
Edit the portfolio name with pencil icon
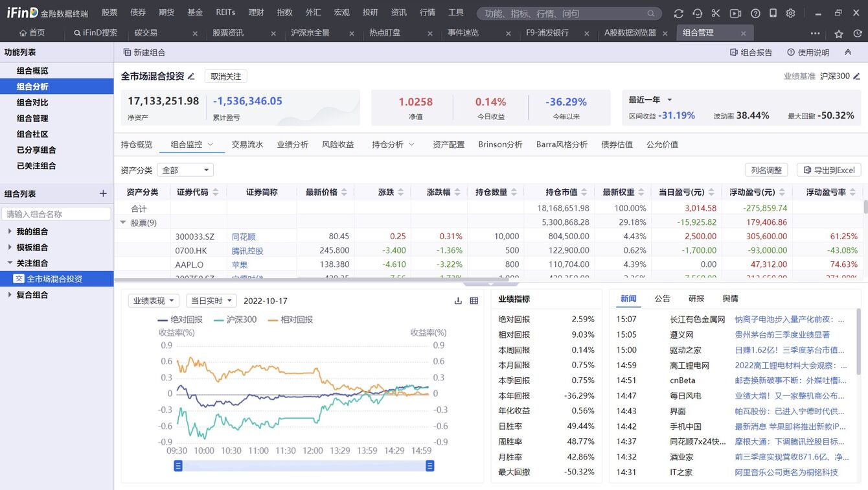coord(191,76)
